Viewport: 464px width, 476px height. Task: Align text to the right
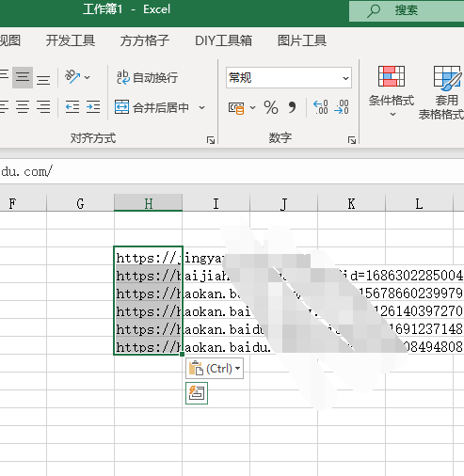click(x=43, y=107)
